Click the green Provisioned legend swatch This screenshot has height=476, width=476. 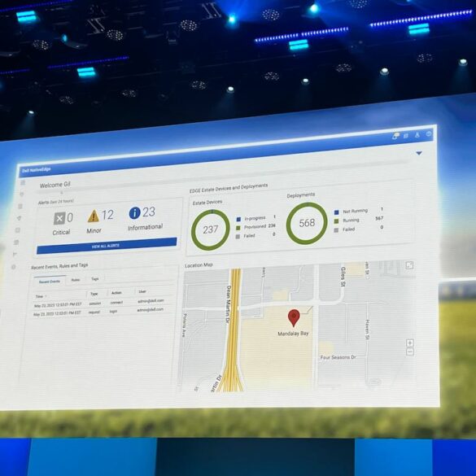click(238, 228)
